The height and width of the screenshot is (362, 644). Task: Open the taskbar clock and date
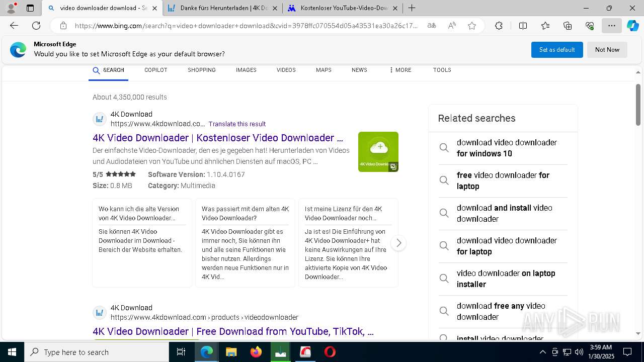click(x=601, y=352)
